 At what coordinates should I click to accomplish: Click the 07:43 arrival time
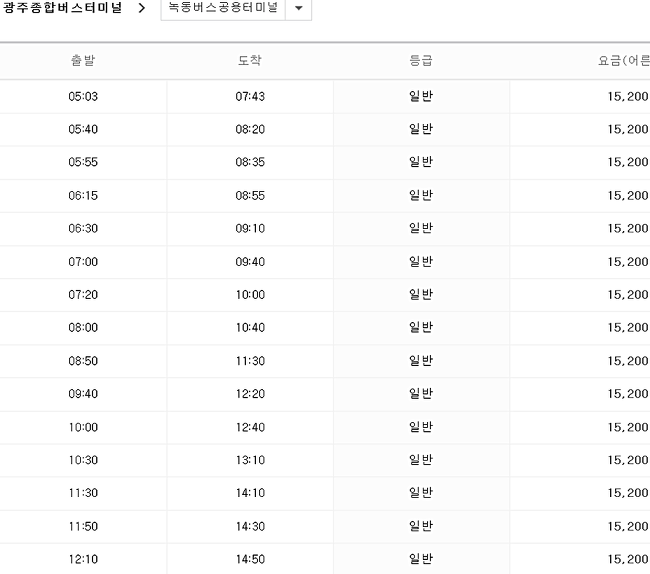coord(250,97)
